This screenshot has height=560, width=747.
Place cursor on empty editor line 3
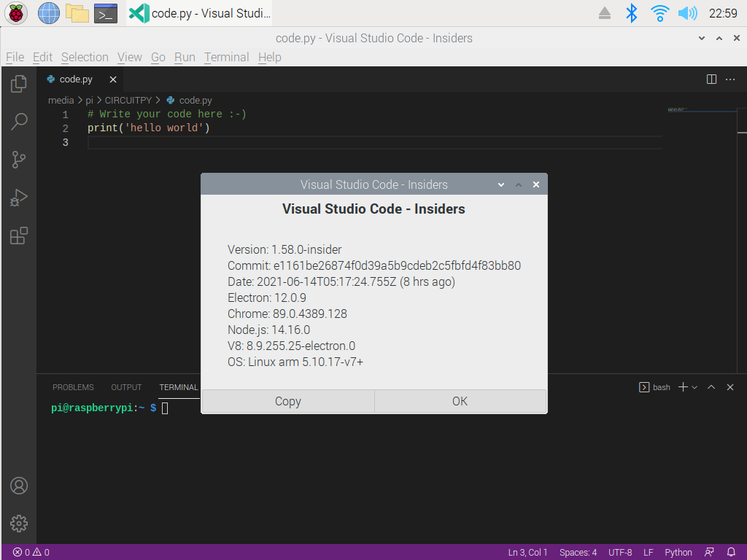pyautogui.click(x=374, y=142)
